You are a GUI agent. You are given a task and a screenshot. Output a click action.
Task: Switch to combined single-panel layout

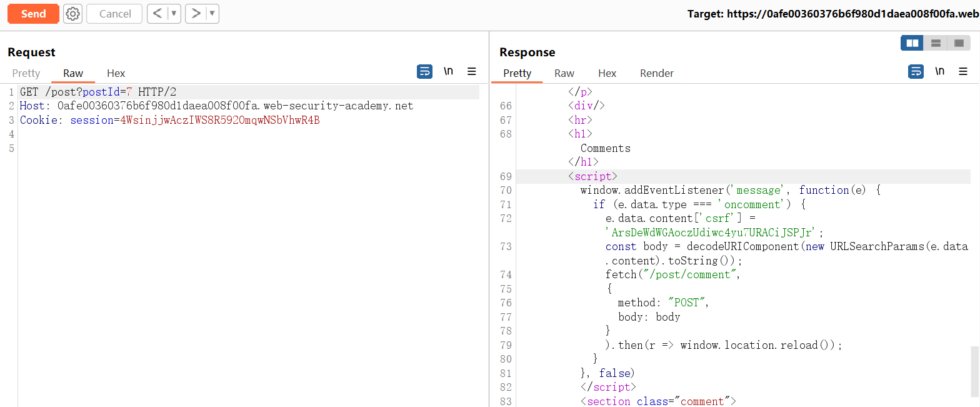point(959,43)
